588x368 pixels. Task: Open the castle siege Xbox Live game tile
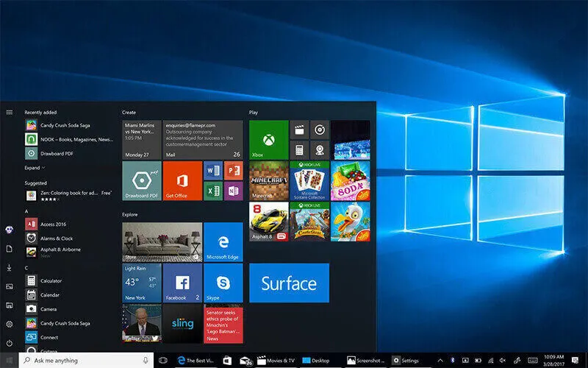coord(309,222)
